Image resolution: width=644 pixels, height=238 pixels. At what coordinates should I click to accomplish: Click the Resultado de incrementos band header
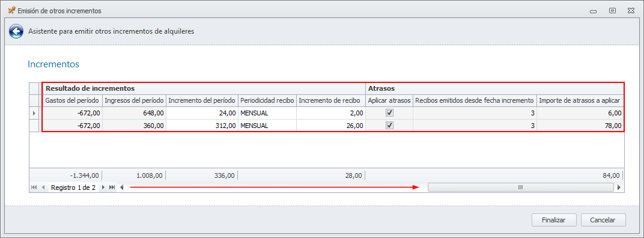[x=204, y=88]
